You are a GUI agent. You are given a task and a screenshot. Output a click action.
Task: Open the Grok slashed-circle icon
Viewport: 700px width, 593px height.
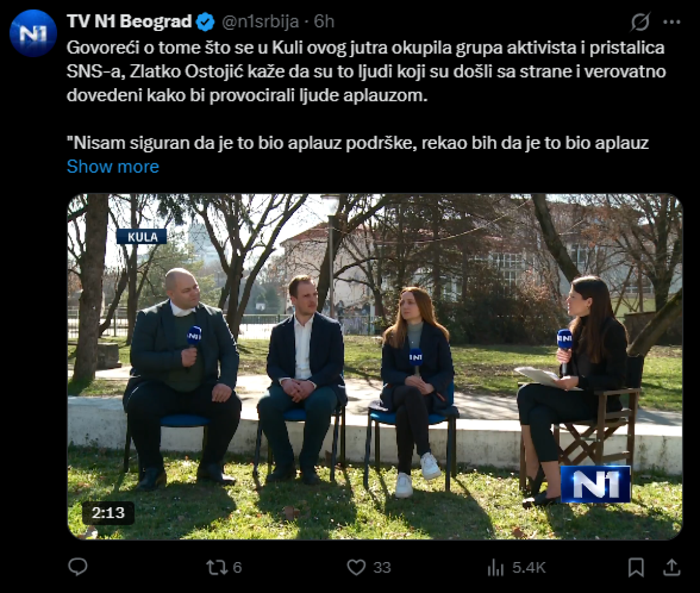(640, 22)
